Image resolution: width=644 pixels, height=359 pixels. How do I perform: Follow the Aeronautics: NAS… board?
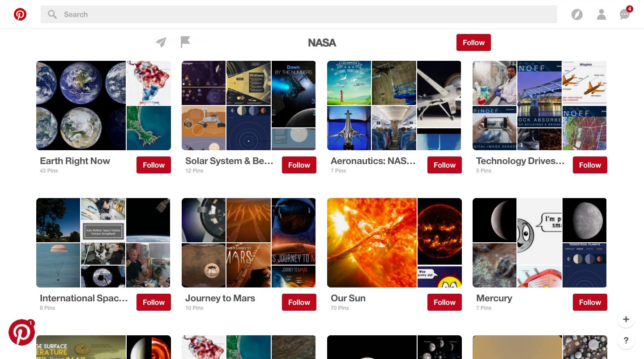click(444, 165)
